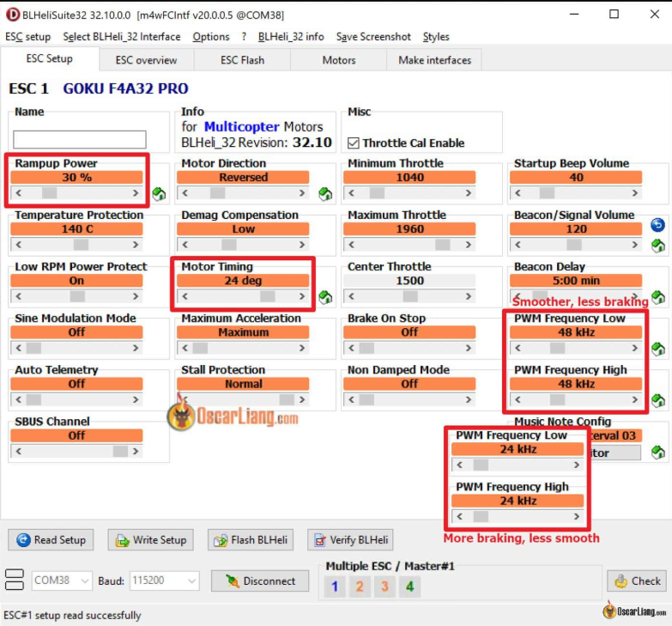
Task: Click green reset icon beside Motor Direction
Action: click(325, 194)
